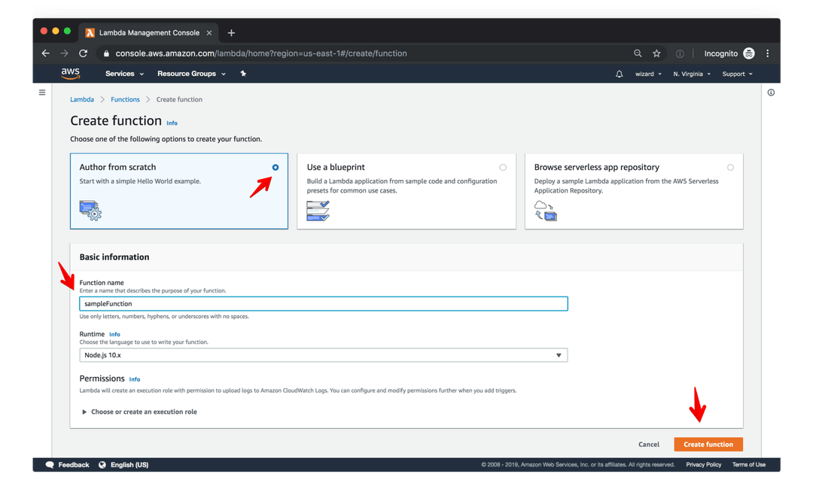Select Browse serverless app repository
The height and width of the screenshot is (504, 813).
[730, 167]
